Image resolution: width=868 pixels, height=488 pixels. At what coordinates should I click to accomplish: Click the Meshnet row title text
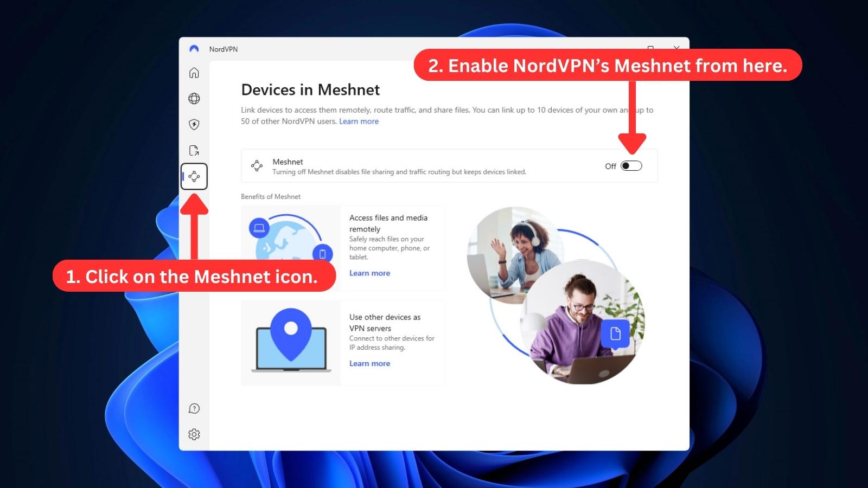(x=288, y=162)
